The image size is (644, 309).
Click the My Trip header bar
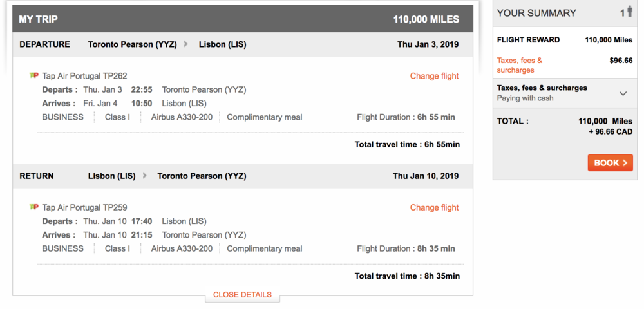[x=242, y=19]
